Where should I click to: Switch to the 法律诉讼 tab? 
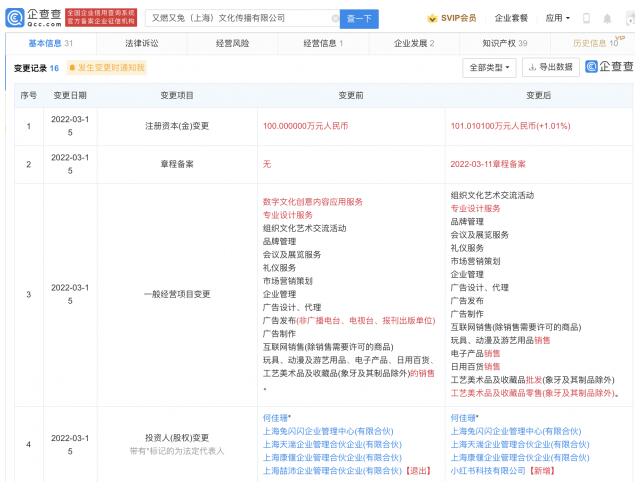coord(142,43)
